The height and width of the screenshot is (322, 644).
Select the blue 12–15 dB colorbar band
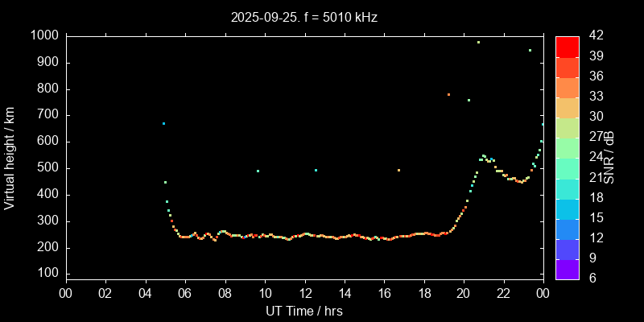(567, 229)
